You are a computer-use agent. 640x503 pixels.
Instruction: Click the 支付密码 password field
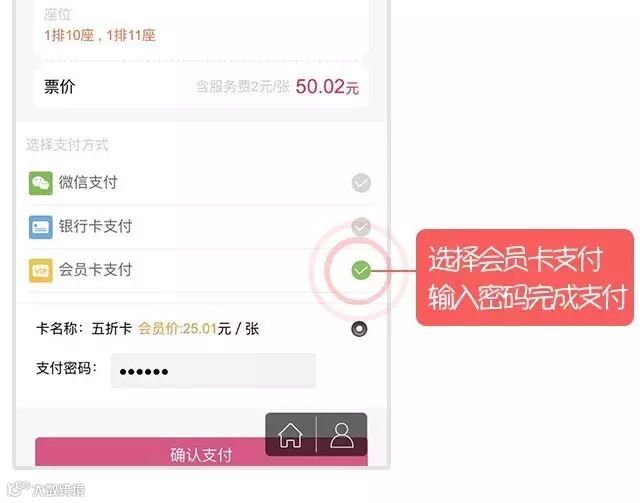click(213, 371)
